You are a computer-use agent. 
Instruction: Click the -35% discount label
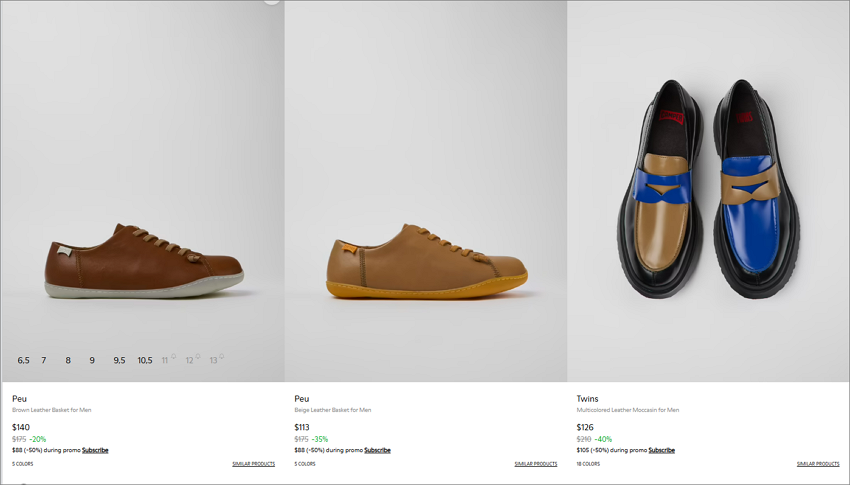[x=320, y=439]
